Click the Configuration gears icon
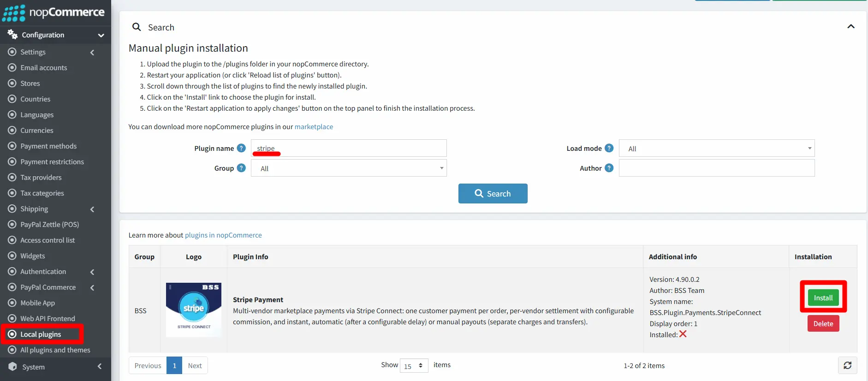The image size is (868, 381). (12, 34)
